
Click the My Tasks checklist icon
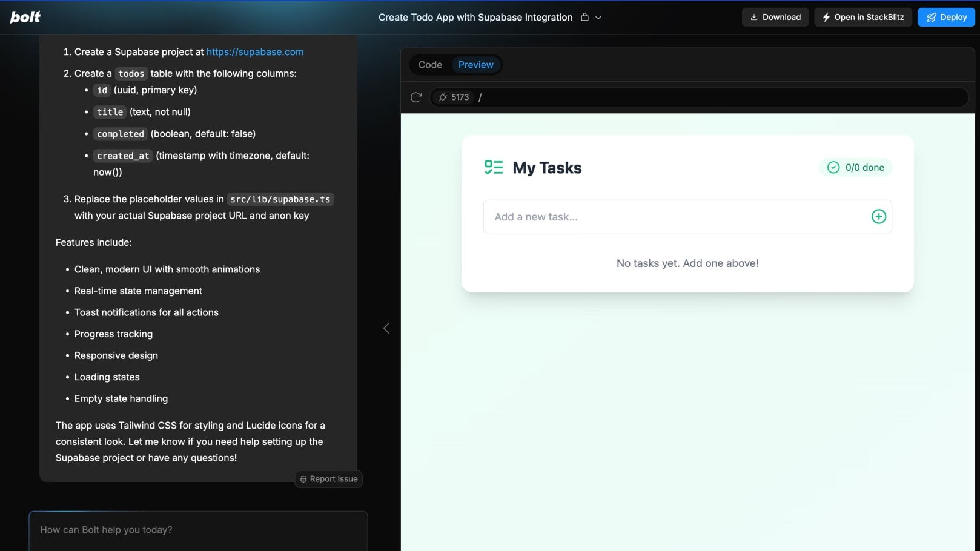point(494,167)
